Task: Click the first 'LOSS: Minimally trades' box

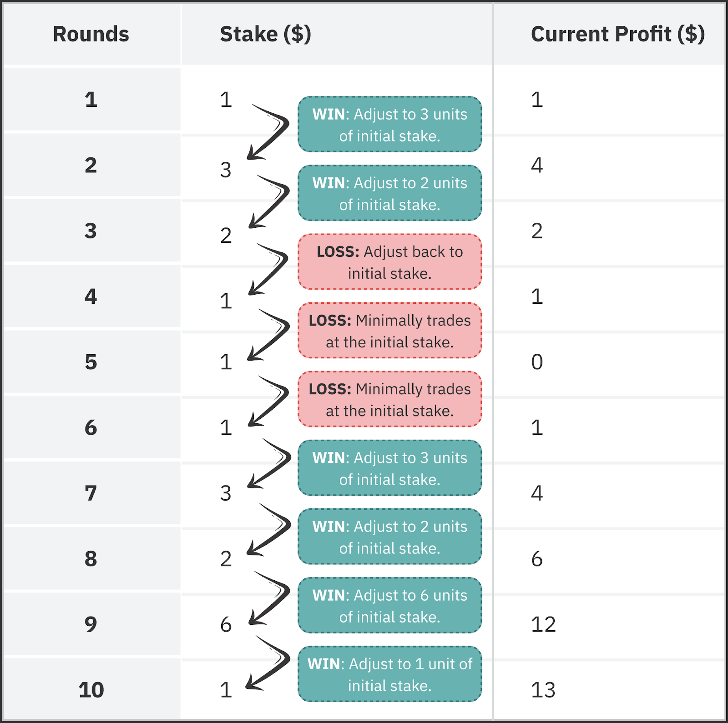Action: (390, 331)
